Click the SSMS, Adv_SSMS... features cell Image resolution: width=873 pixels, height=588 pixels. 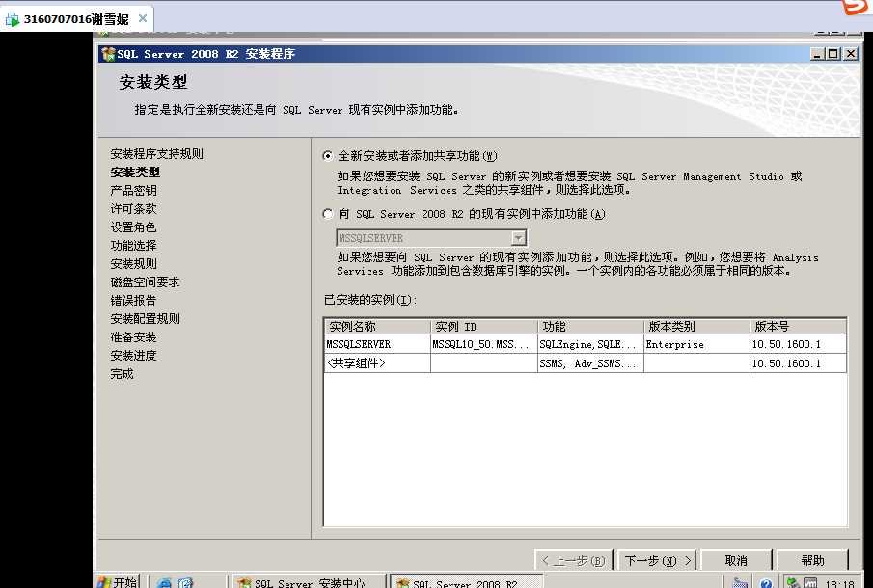(x=590, y=363)
